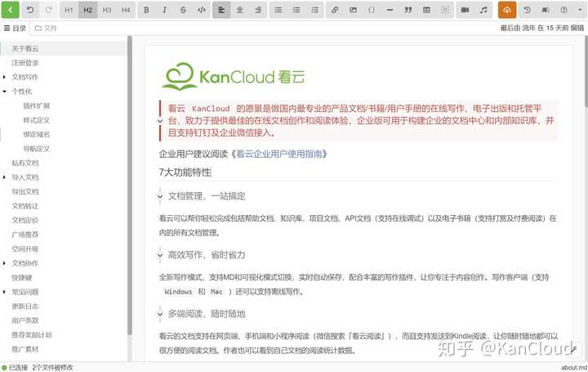Click the book preview mode icon
The image size is (588, 372).
(x=546, y=10)
